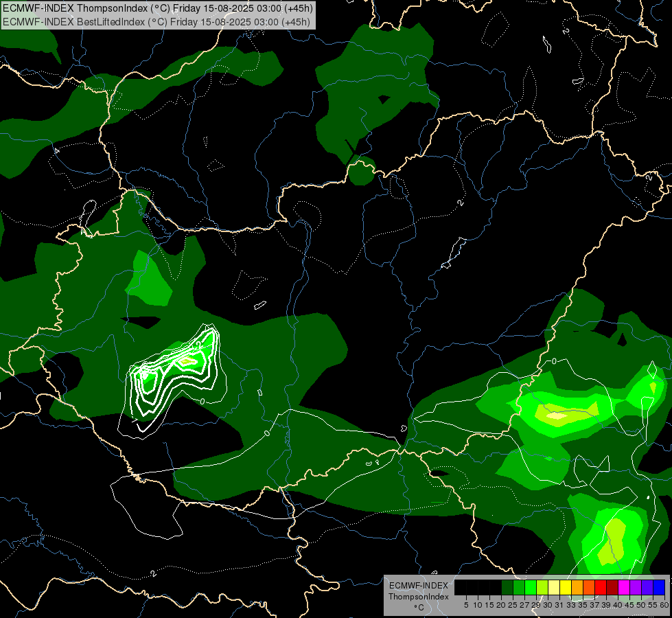Pick the magenta 40–45 legend swatch

point(624,587)
